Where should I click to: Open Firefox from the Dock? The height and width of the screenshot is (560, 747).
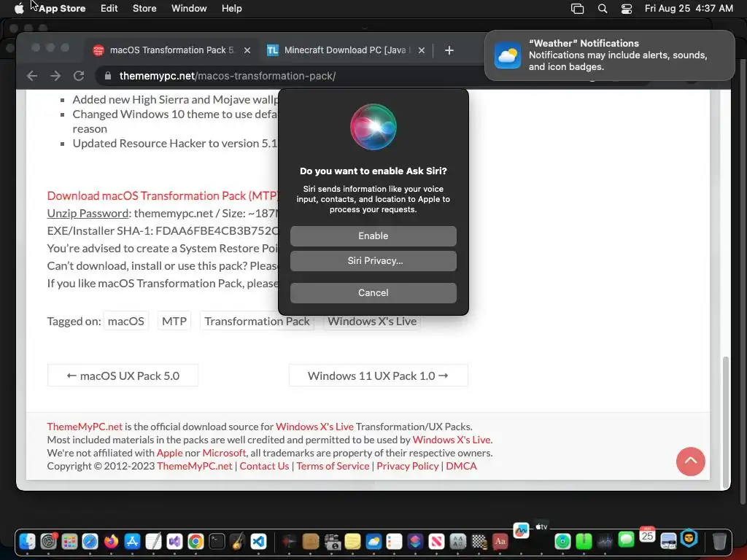tap(111, 542)
